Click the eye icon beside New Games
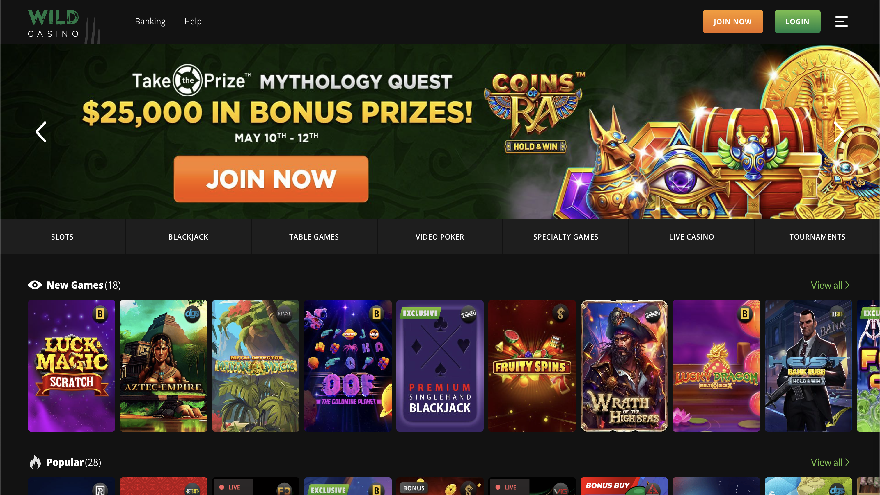This screenshot has width=880, height=495. click(35, 285)
